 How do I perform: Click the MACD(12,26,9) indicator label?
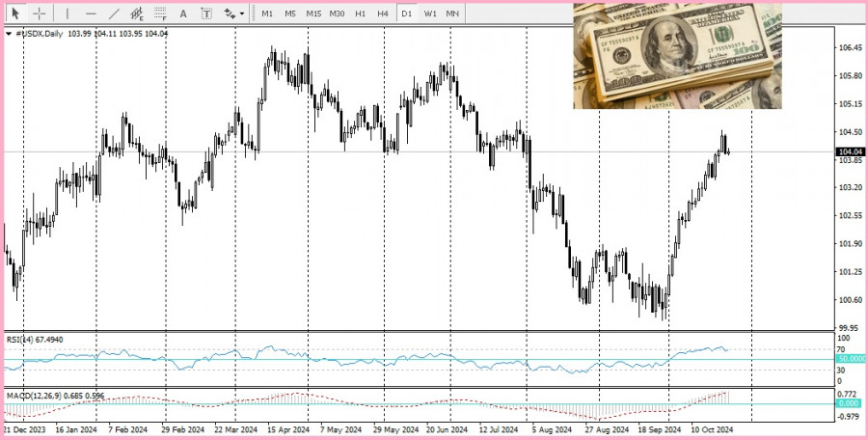tap(55, 396)
